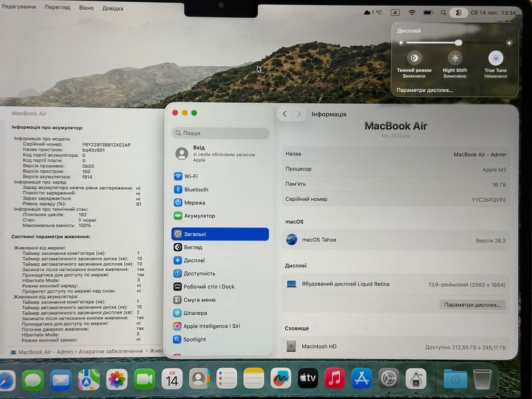Click Вбудований дисплей Liquid Retina row
The width and height of the screenshot is (532, 399).
coord(395,284)
